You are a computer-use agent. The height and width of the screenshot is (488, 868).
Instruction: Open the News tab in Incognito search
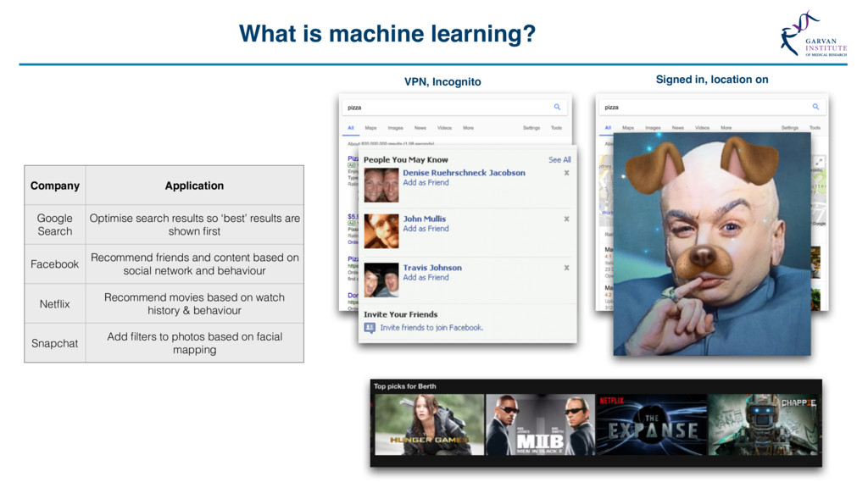(x=420, y=128)
